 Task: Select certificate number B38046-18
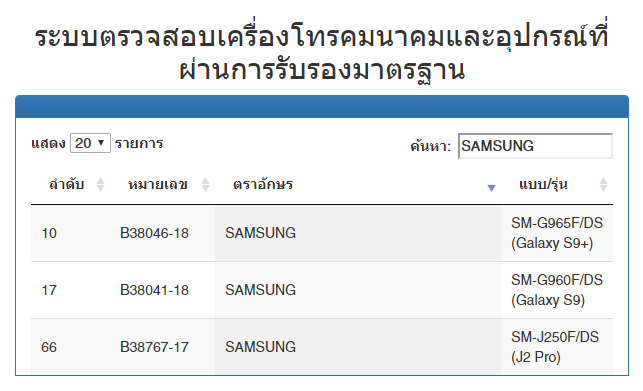(x=154, y=233)
